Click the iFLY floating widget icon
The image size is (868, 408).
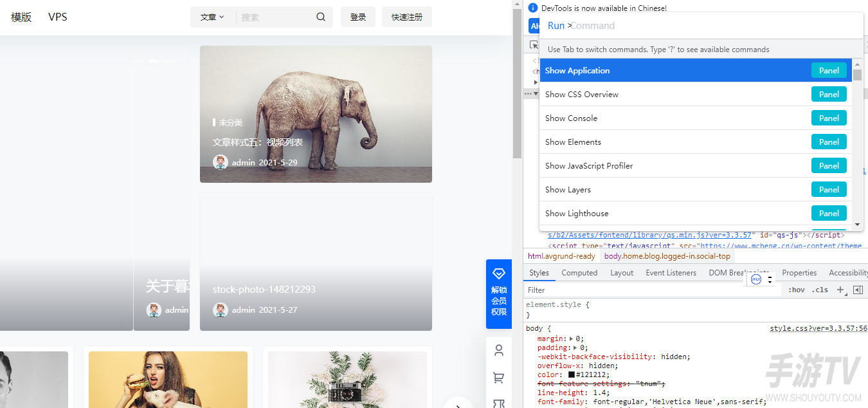pos(756,279)
